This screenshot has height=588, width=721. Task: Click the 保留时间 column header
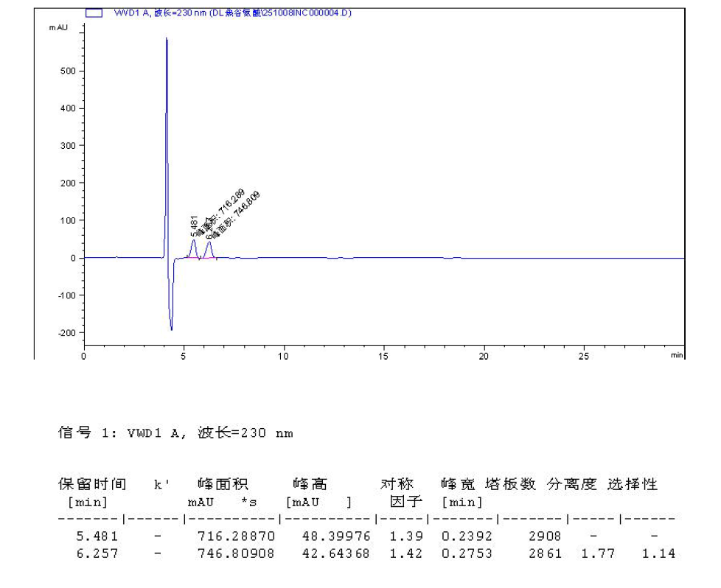tap(93, 484)
